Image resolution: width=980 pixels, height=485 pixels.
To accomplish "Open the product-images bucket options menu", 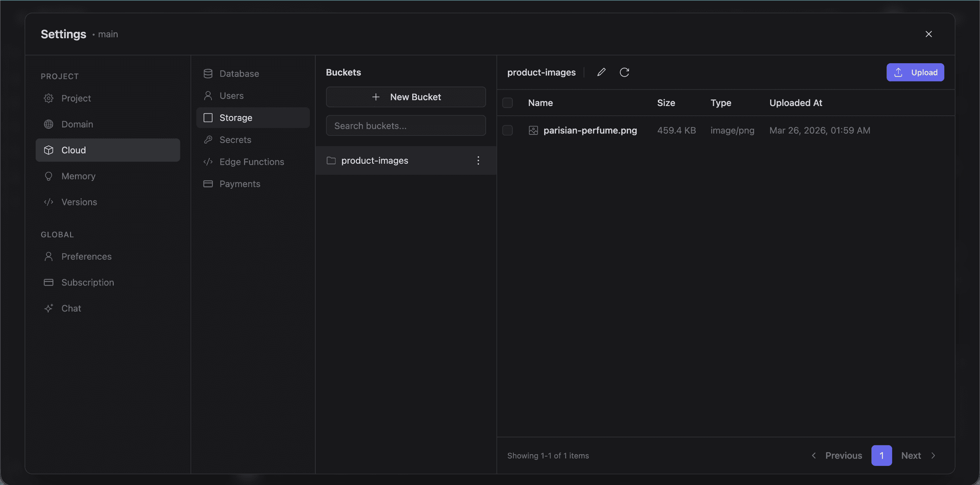I will pyautogui.click(x=478, y=160).
